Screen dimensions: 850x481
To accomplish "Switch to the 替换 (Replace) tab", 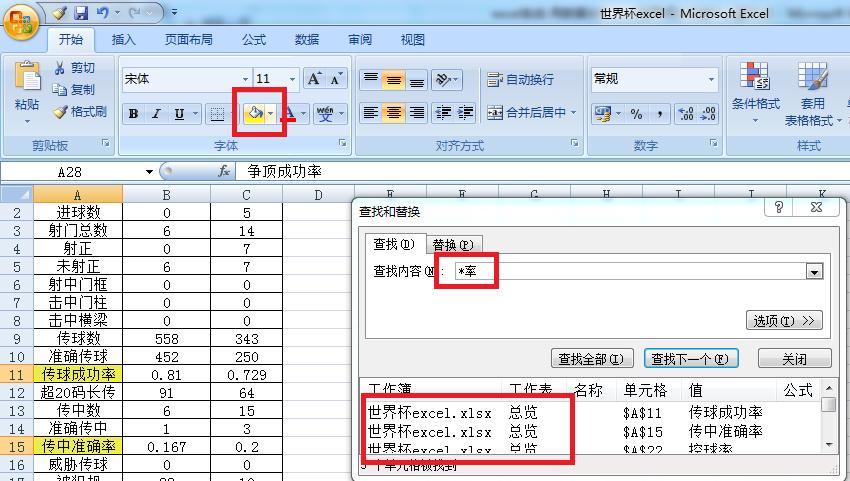I will pos(455,244).
